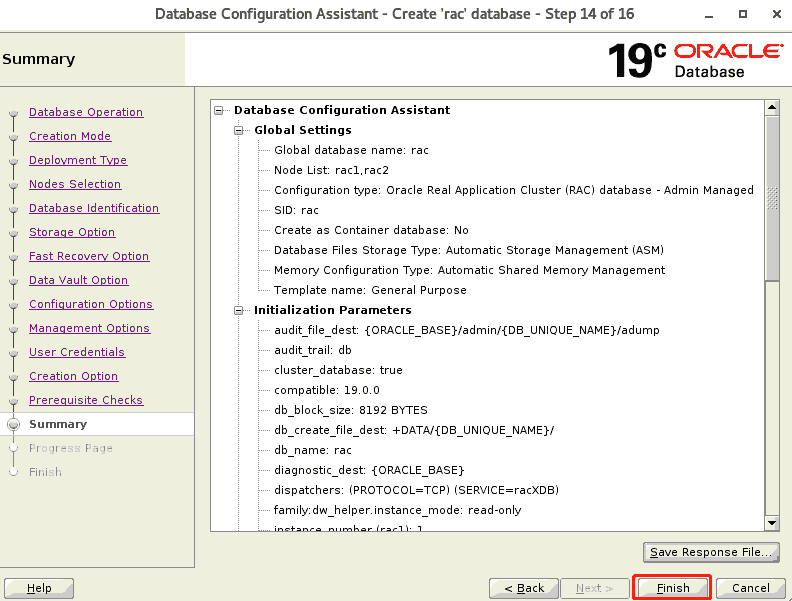Collapse the Database Configuration Assistant root node
This screenshot has width=792, height=601.
[x=219, y=110]
